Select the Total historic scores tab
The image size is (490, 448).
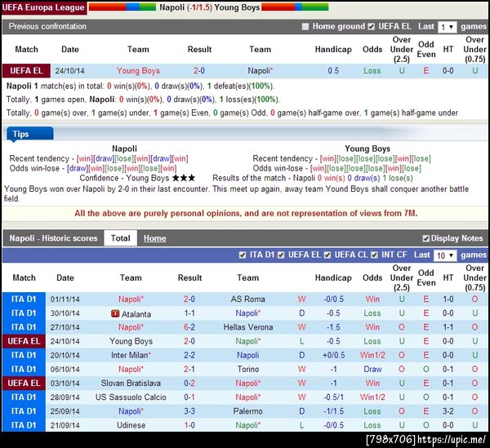[120, 238]
